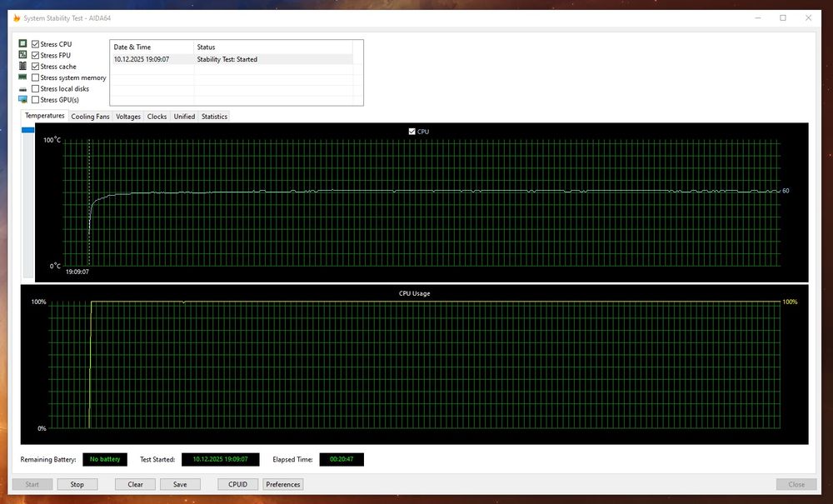Screen dimensions: 833x504
Task: Click the Clear button
Action: pos(136,484)
